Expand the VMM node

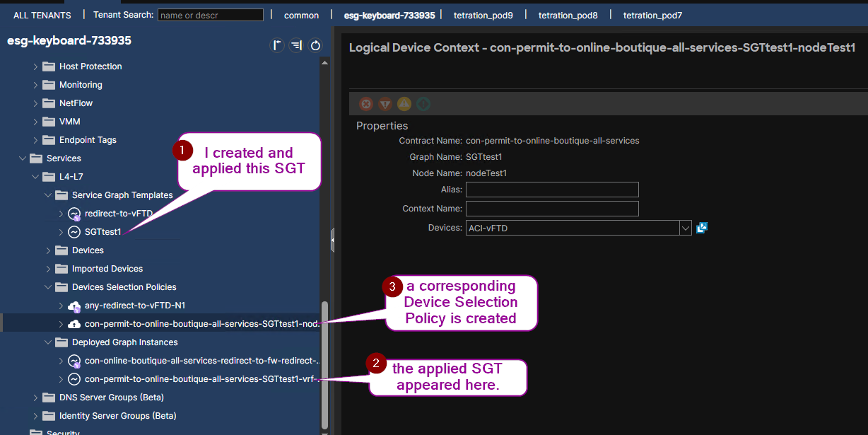click(x=35, y=122)
